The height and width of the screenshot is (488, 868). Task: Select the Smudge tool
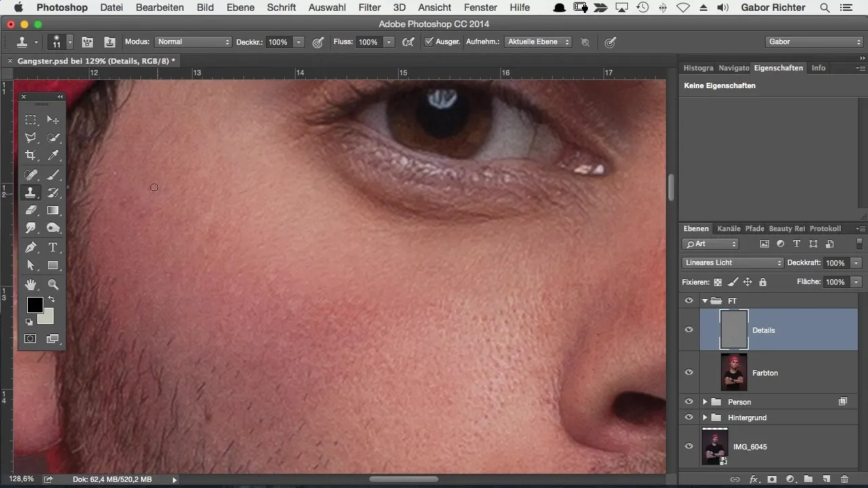pyautogui.click(x=31, y=228)
